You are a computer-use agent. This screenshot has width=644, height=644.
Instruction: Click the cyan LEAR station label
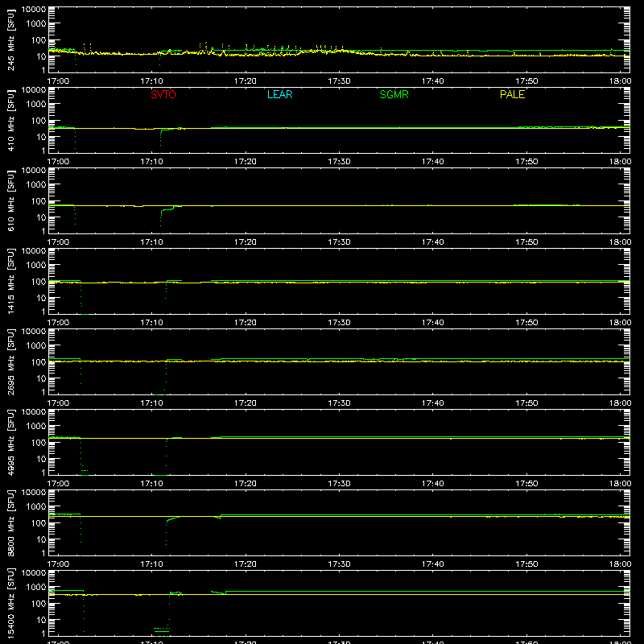279,94
